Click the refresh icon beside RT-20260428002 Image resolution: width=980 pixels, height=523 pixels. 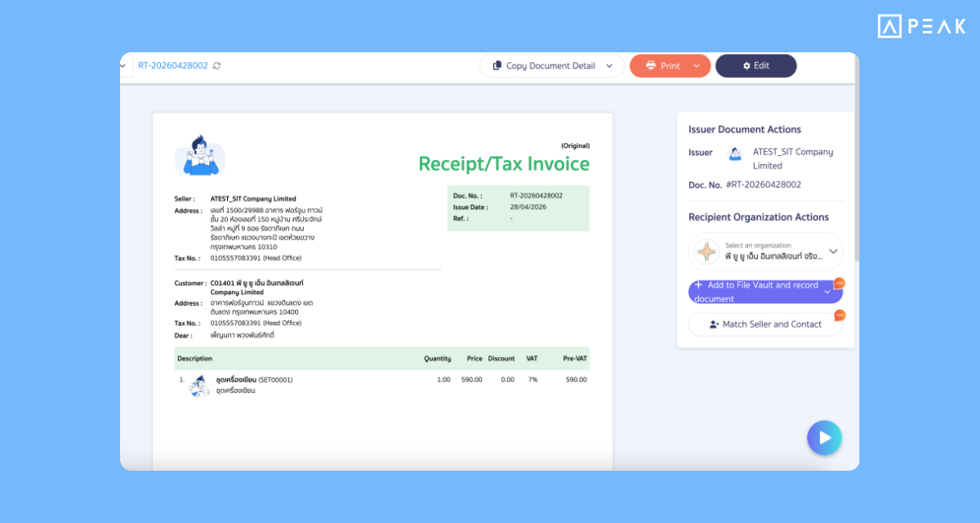pyautogui.click(x=216, y=65)
